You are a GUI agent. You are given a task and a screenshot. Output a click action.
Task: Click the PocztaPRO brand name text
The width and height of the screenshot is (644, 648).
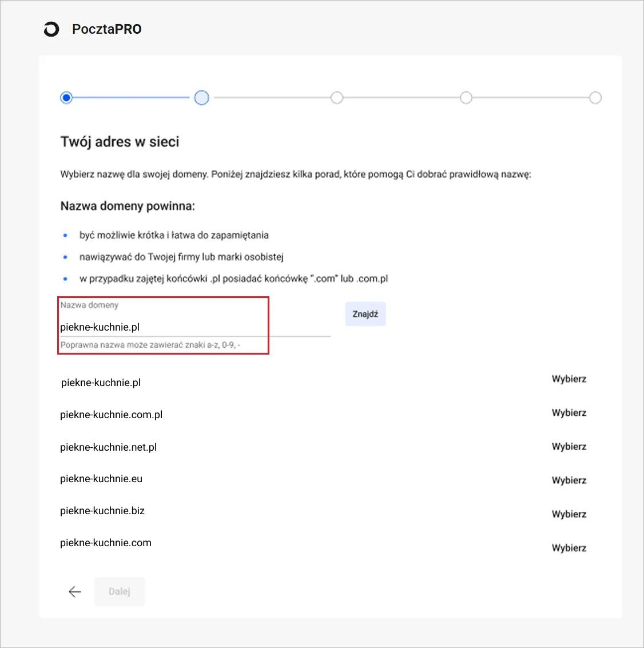pos(106,29)
